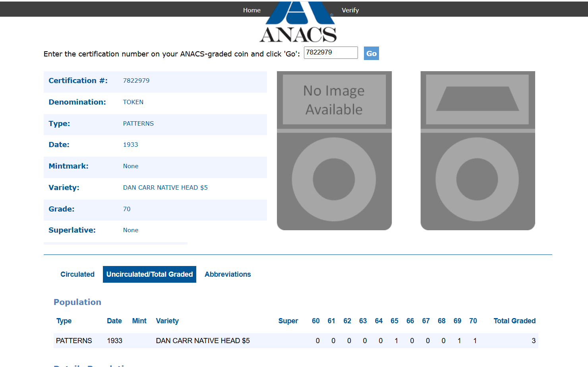
Task: Click the Type column header
Action: click(x=64, y=321)
